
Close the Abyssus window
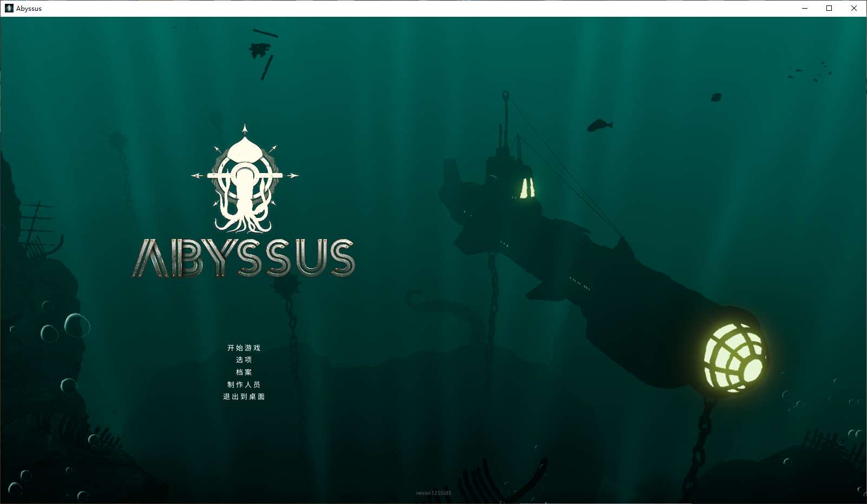854,8
